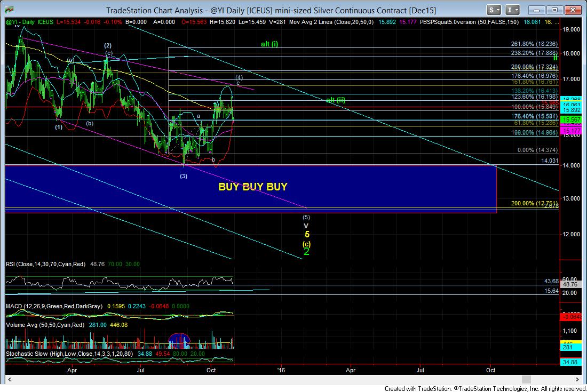Click the '14.031' price level label
This screenshot has height=392, width=587.
click(550, 161)
